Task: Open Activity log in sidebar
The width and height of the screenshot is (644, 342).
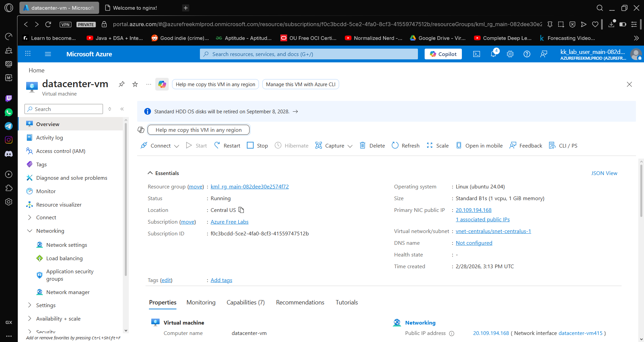Action: pos(50,137)
